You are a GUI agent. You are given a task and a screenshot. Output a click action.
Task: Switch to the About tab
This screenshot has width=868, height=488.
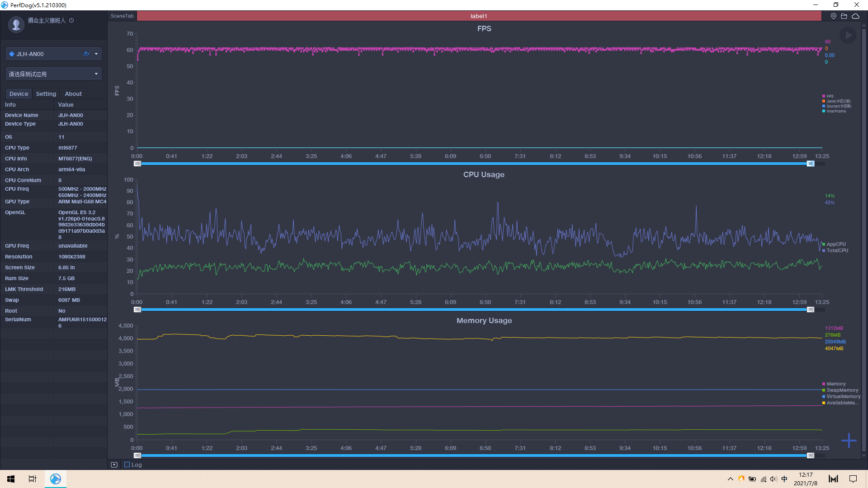click(73, 94)
